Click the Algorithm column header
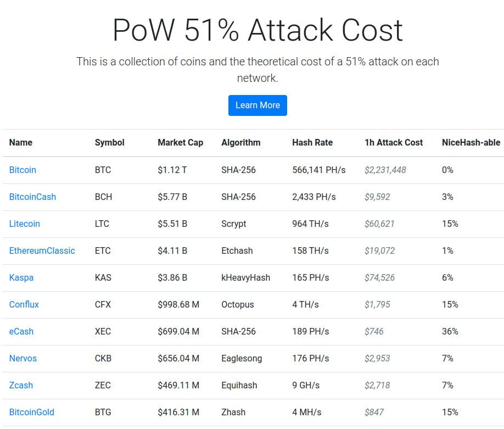Image resolution: width=504 pixels, height=429 pixels. point(241,143)
